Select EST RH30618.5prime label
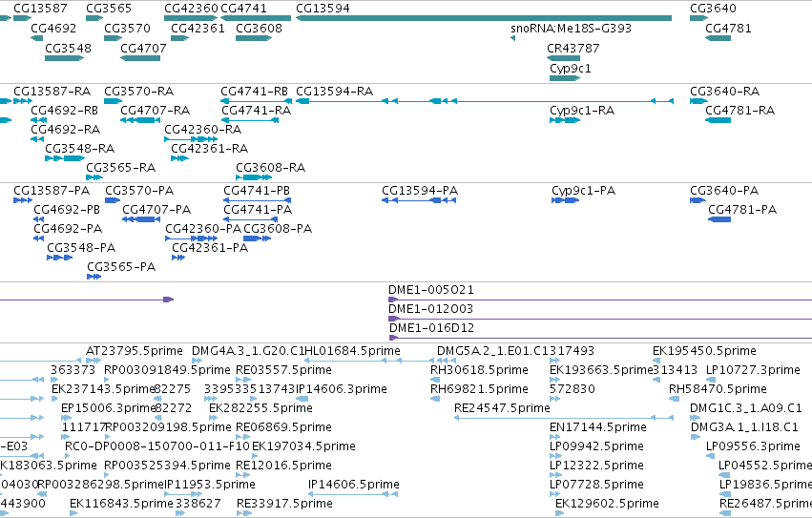This screenshot has height=518, width=812. [479, 370]
